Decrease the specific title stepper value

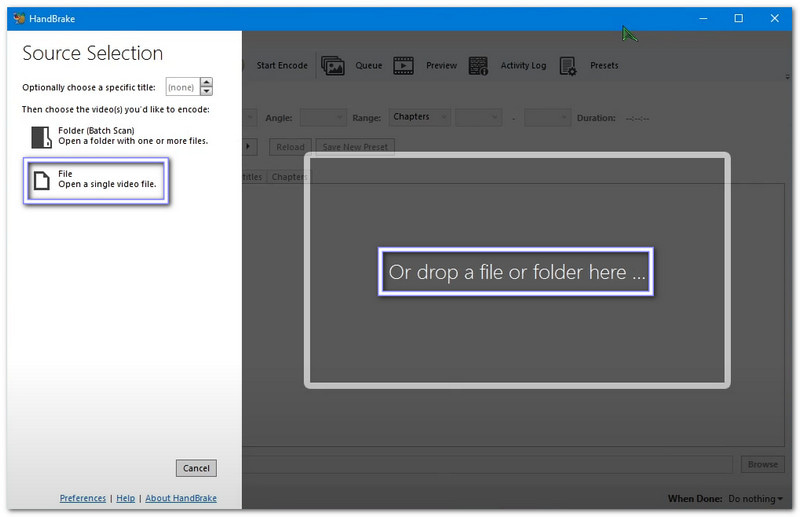[x=206, y=92]
